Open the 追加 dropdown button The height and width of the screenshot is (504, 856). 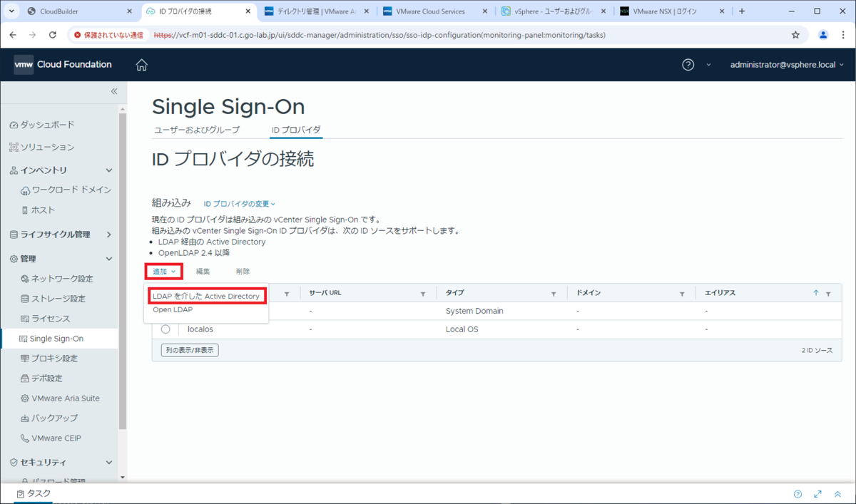pyautogui.click(x=164, y=272)
